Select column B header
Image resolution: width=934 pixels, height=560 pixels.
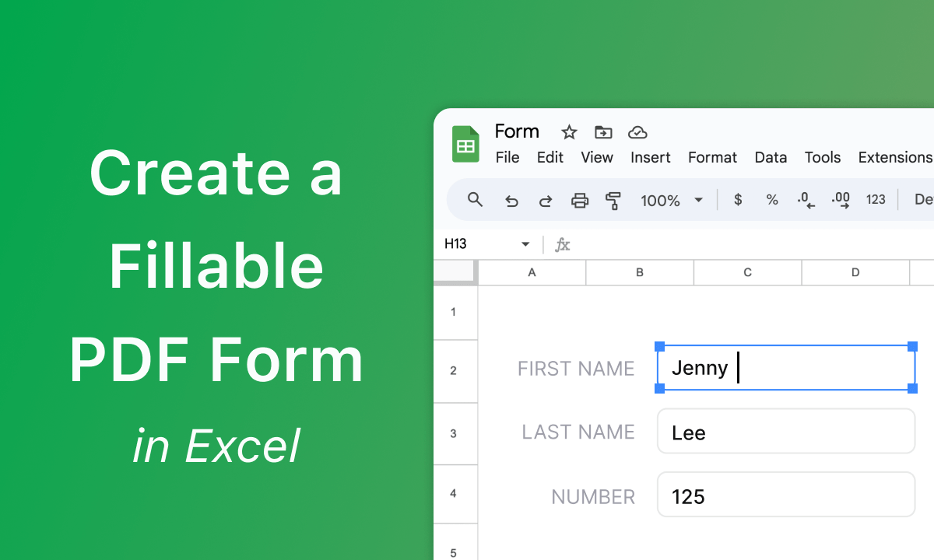pyautogui.click(x=639, y=272)
